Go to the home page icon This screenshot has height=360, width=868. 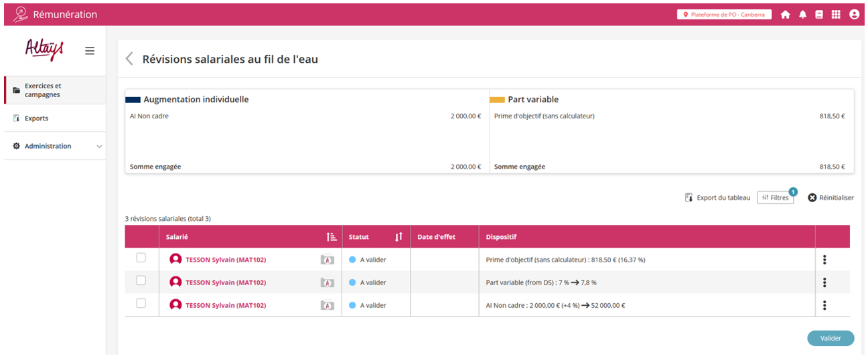(x=785, y=15)
